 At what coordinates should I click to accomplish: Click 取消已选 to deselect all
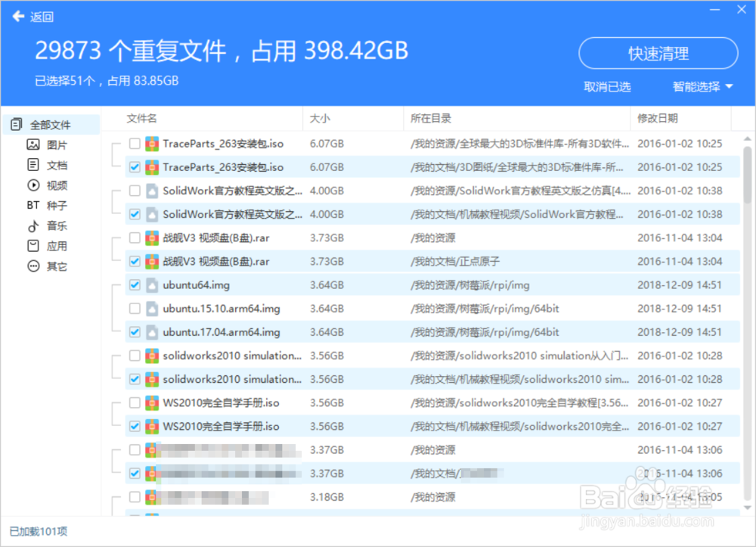[x=607, y=87]
